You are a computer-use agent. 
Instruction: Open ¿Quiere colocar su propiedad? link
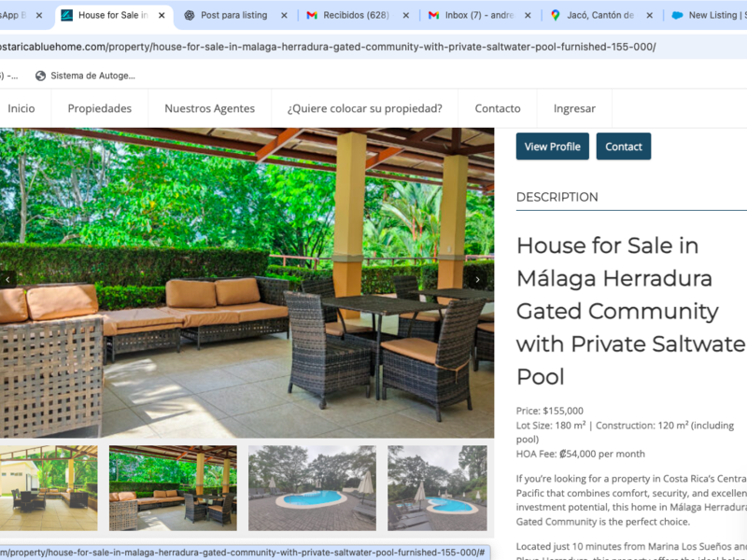point(364,108)
